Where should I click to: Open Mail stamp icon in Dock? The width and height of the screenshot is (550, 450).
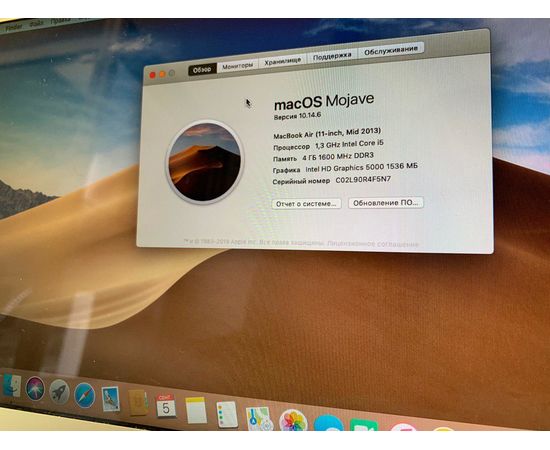click(x=111, y=399)
